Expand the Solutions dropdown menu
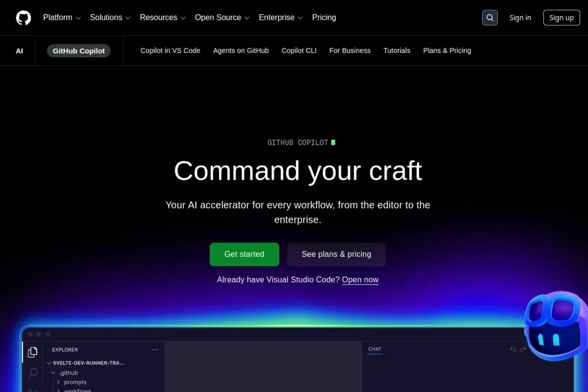This screenshot has height=392, width=588. pos(110,17)
